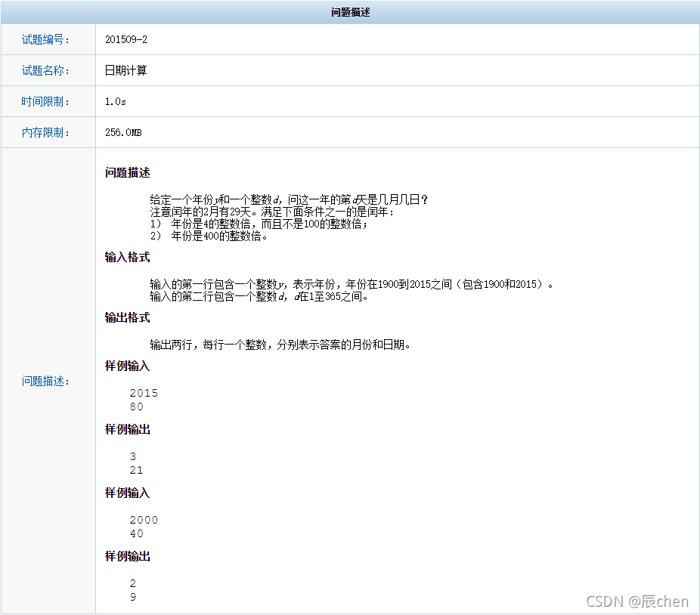Select the time limit value 1.0s
Viewport: 700px width, 615px height.
pos(114,101)
